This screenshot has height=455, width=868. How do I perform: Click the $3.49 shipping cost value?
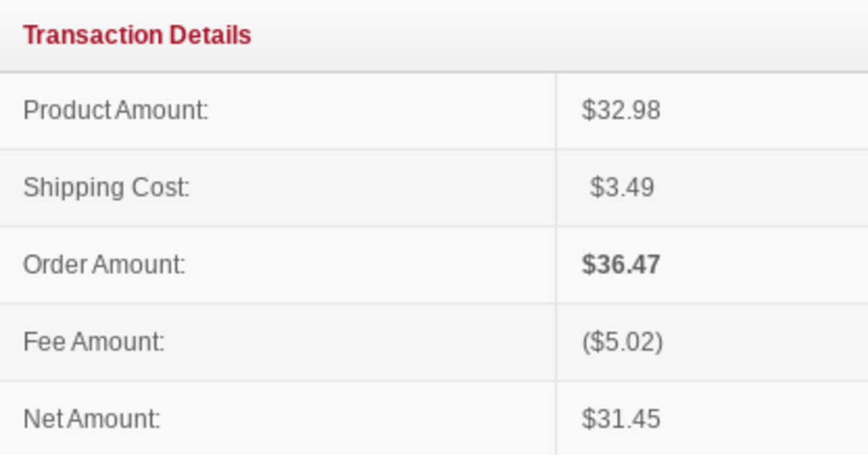[621, 188]
